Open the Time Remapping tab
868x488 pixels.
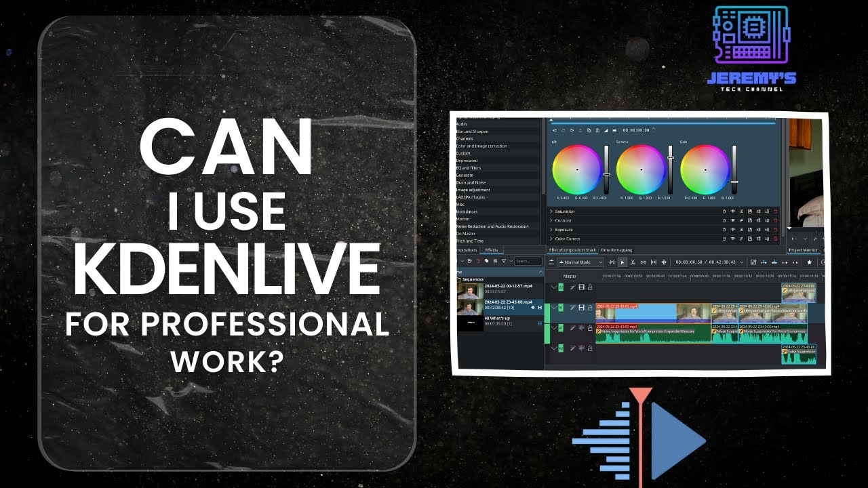616,250
